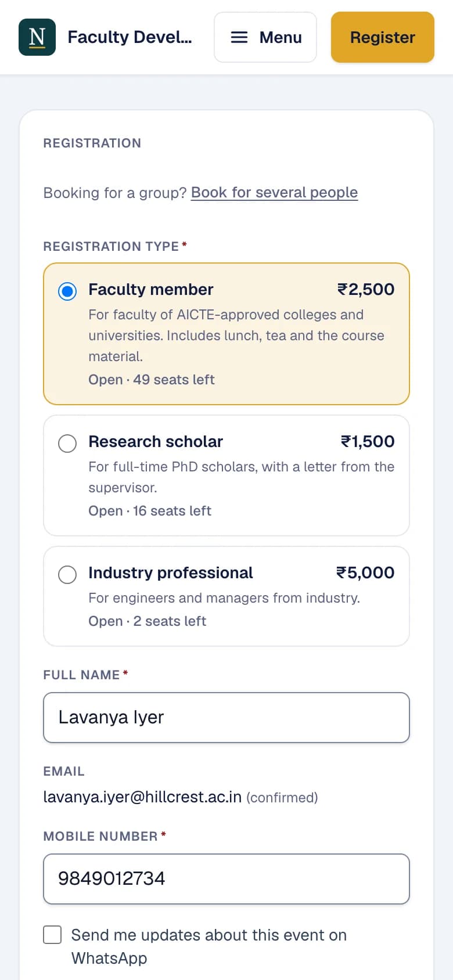Click the Registration section heading
This screenshot has width=453, height=980.
tap(92, 143)
